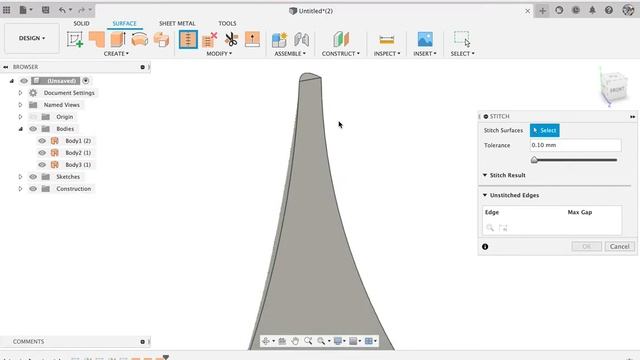Viewport: 640px width, 360px height.
Task: Click the Look At icon in navigation bar
Action: click(x=282, y=341)
